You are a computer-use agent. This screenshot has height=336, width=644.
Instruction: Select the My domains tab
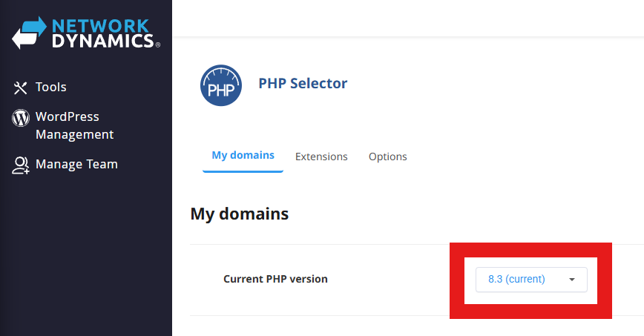click(x=243, y=156)
